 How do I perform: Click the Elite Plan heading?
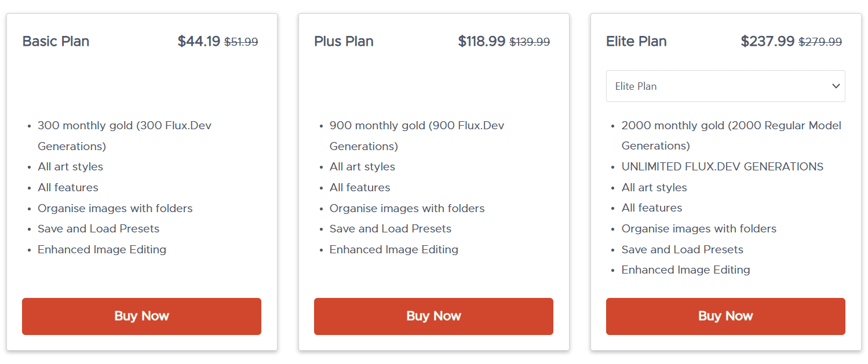tap(636, 41)
